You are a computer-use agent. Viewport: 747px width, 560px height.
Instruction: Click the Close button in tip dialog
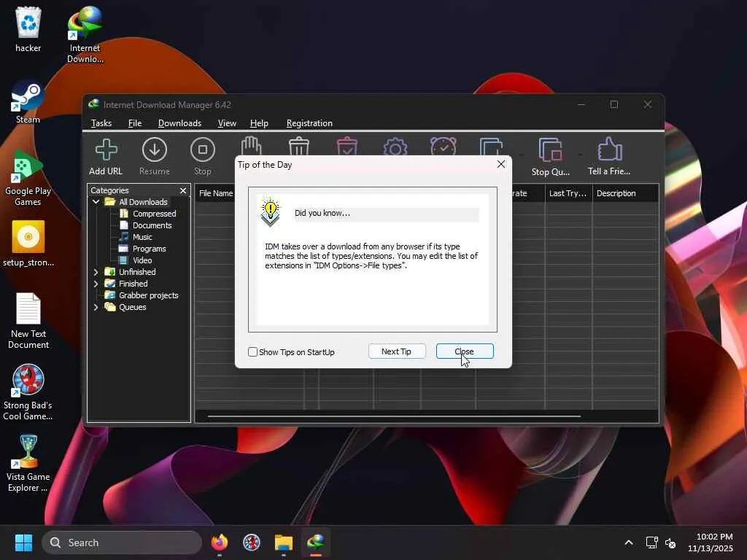(x=465, y=351)
